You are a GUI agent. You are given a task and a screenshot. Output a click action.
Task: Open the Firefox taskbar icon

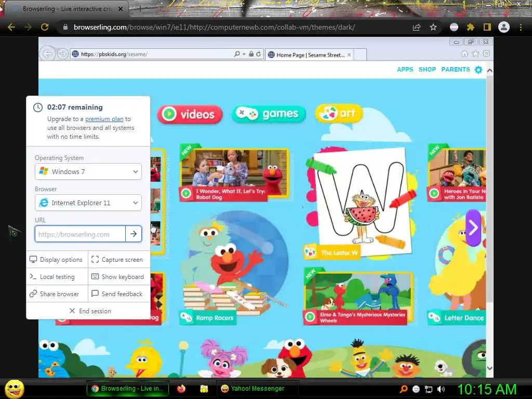point(181,389)
